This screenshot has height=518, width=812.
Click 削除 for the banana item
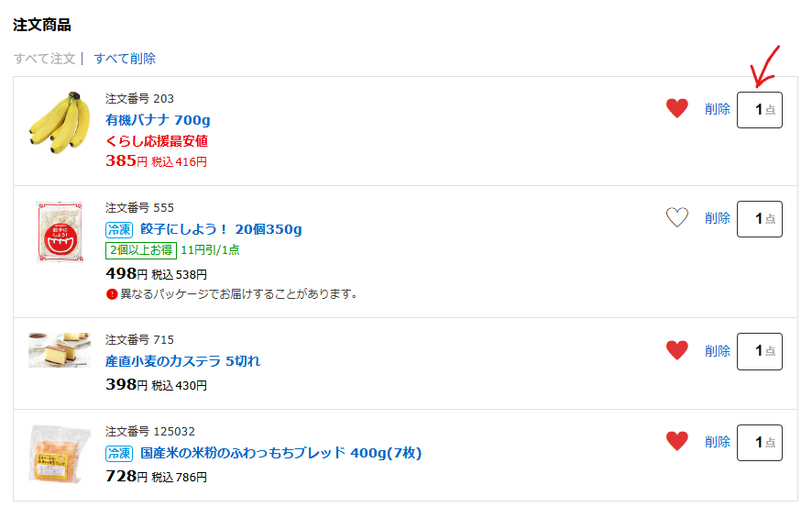pyautogui.click(x=718, y=109)
